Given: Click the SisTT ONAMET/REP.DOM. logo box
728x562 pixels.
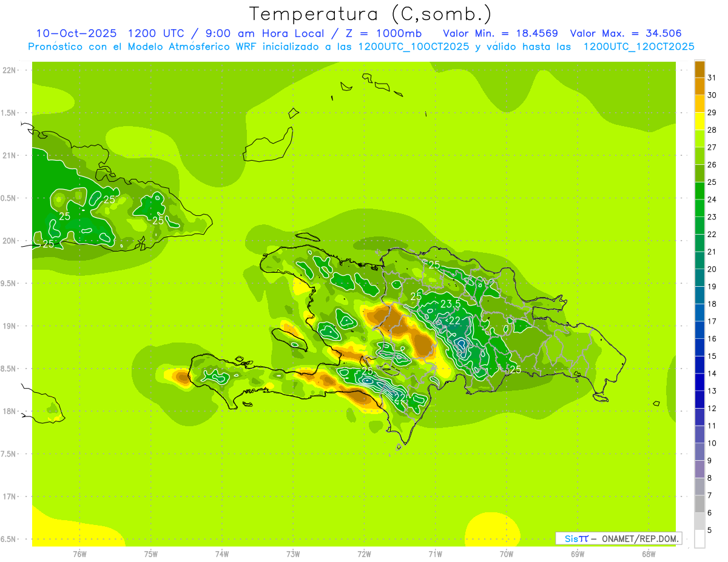Looking at the screenshot, I should click(x=618, y=538).
